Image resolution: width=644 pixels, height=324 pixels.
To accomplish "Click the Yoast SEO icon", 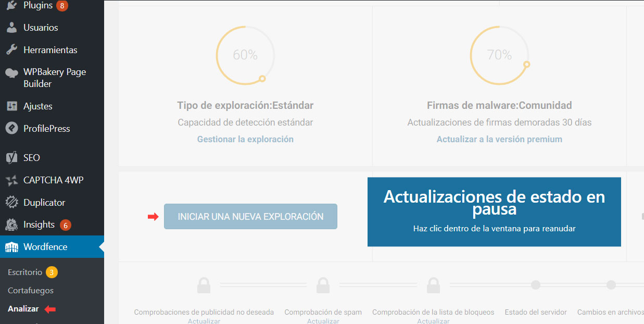I will [x=11, y=158].
